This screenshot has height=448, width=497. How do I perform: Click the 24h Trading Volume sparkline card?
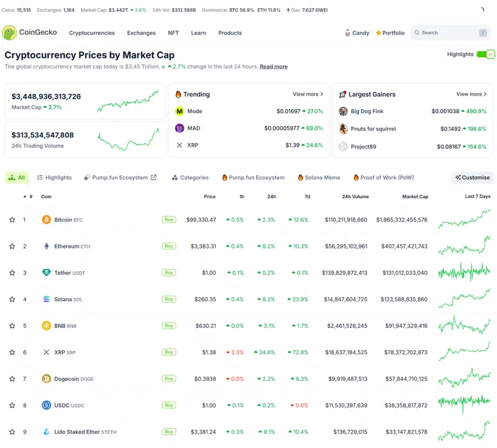[85, 140]
